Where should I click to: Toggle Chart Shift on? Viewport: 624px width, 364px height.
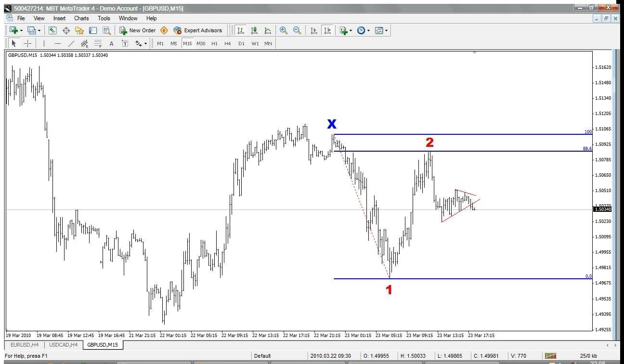(327, 30)
